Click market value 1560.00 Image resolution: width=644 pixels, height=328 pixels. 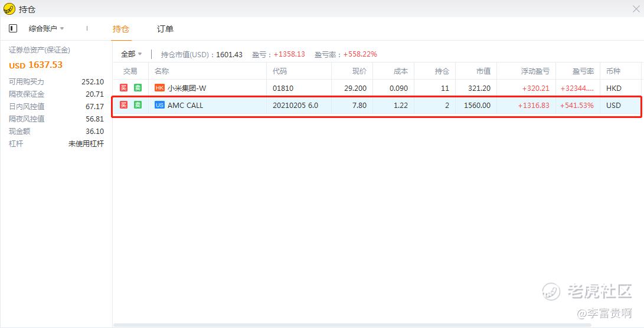478,105
